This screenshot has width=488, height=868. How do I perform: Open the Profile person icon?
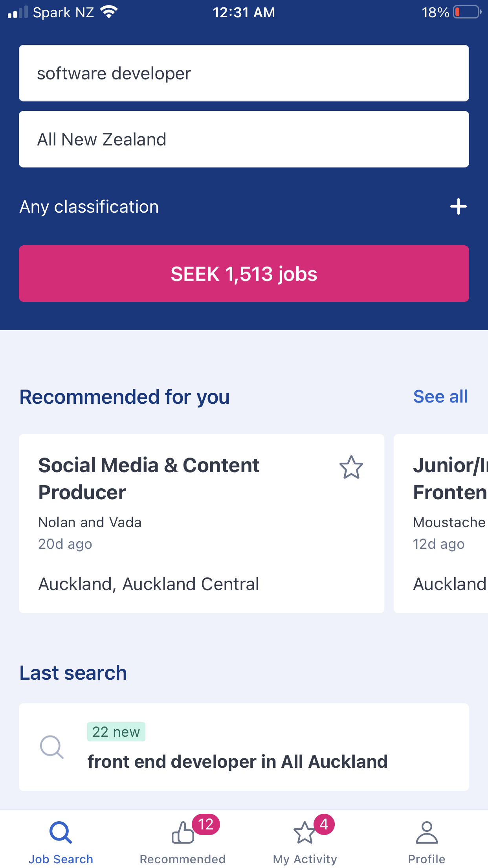tap(427, 832)
